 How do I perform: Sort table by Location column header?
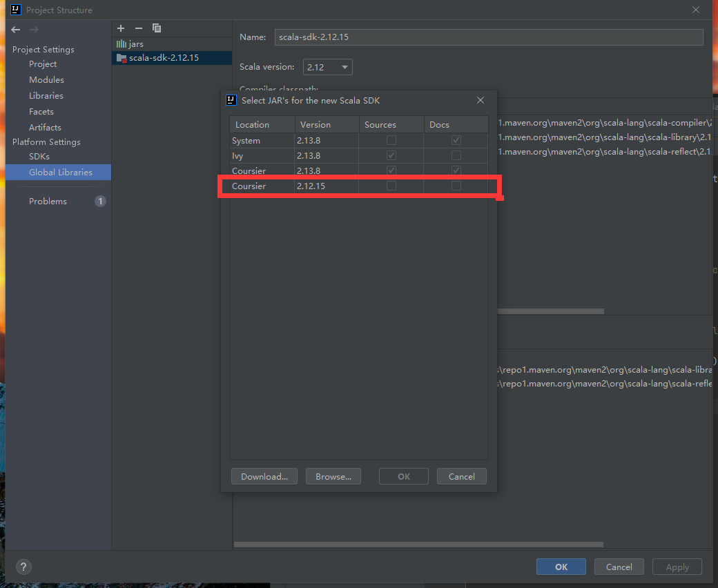[262, 124]
